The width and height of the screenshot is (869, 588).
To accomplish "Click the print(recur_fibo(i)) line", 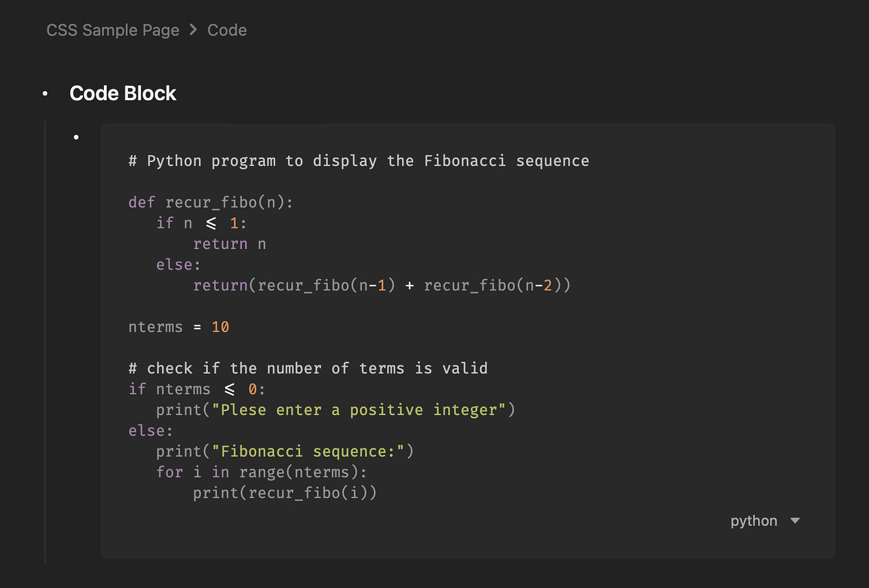I will coord(285,493).
